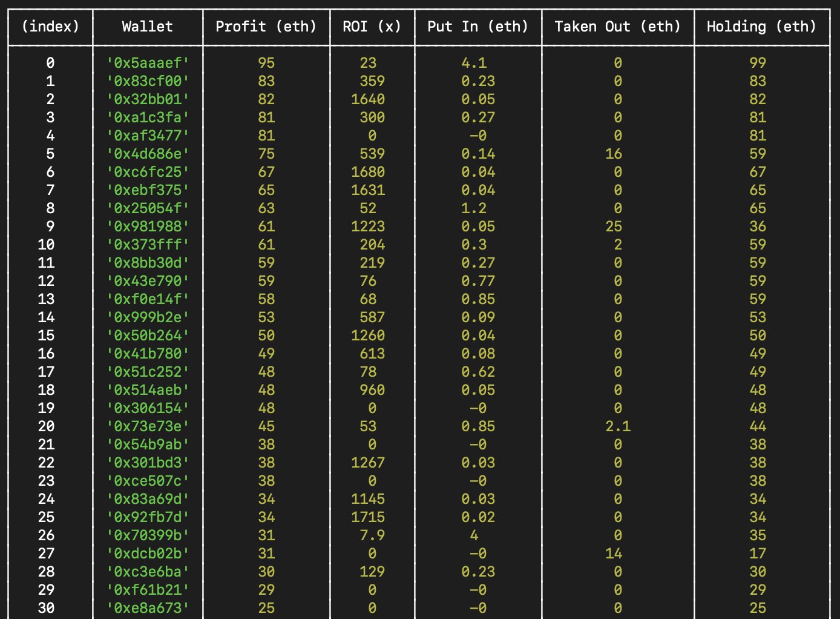Click wallet address '0x981988'

coord(148,227)
